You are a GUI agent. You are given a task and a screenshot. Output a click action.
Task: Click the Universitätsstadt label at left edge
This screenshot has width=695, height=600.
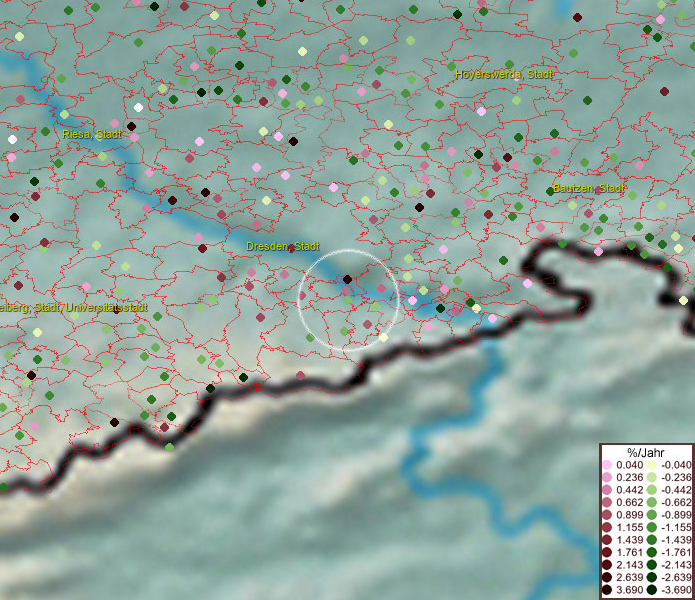pyautogui.click(x=73, y=308)
